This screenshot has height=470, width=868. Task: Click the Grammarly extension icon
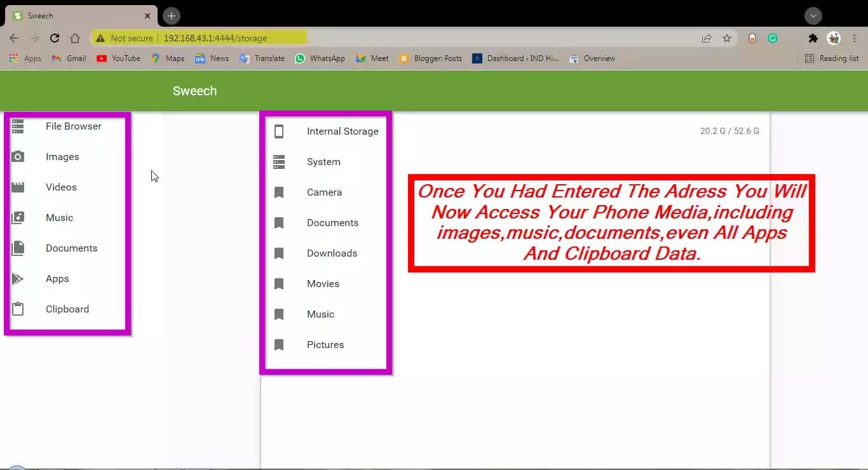pyautogui.click(x=773, y=38)
